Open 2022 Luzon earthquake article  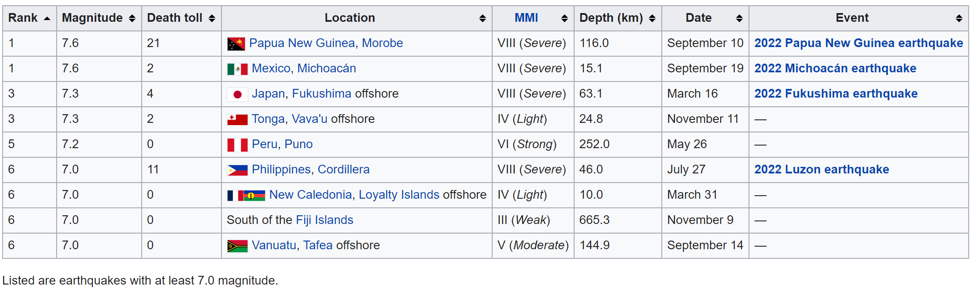pyautogui.click(x=821, y=170)
